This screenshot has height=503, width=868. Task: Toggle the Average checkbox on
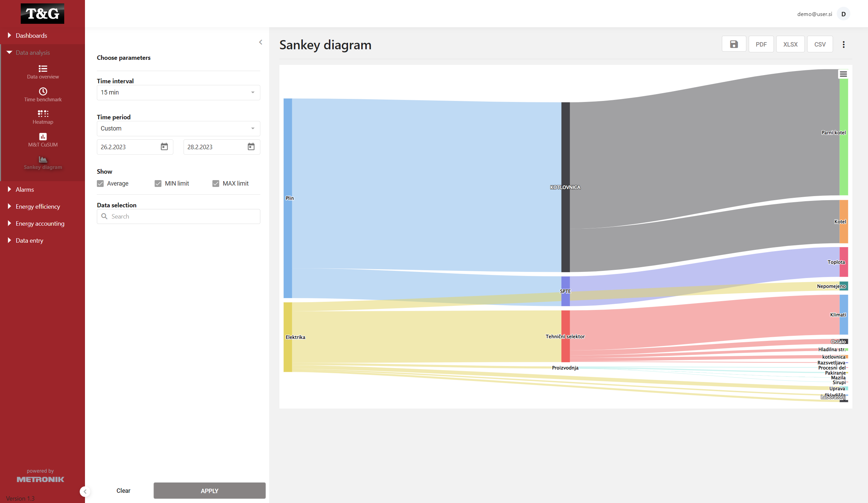click(101, 183)
